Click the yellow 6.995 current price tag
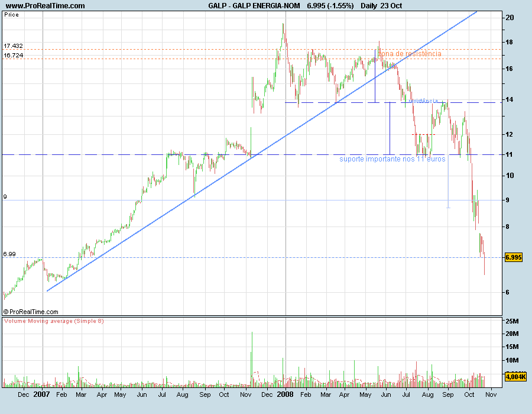 [513, 257]
